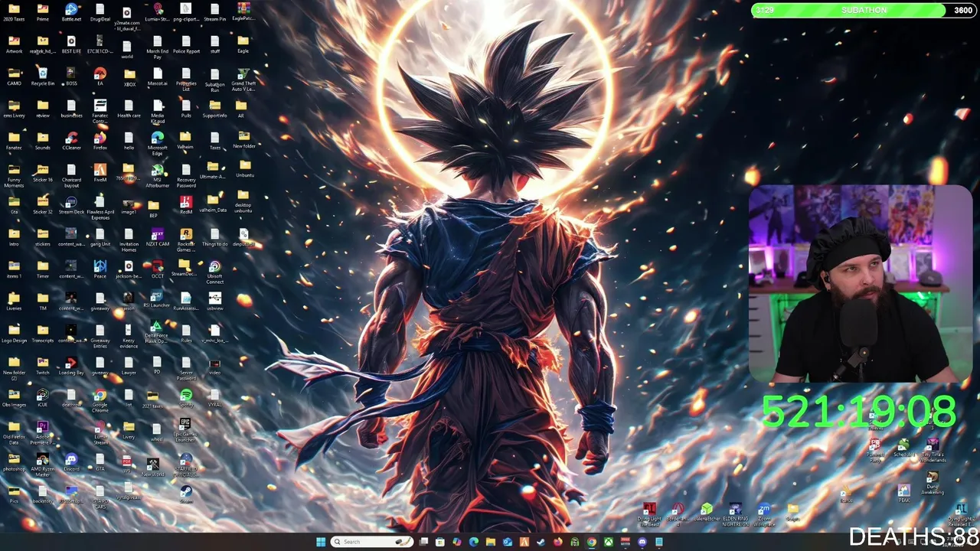Image resolution: width=980 pixels, height=551 pixels.
Task: Launch Firefox from the desktop
Action: (x=100, y=141)
